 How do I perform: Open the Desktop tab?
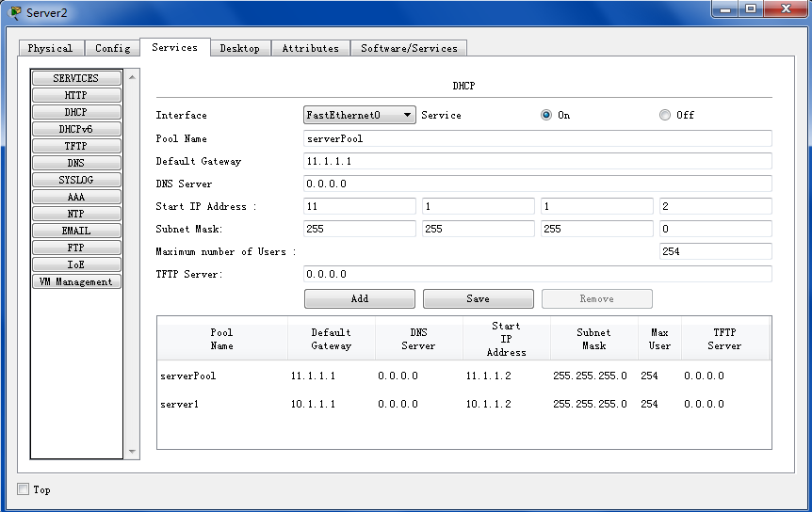click(x=240, y=48)
